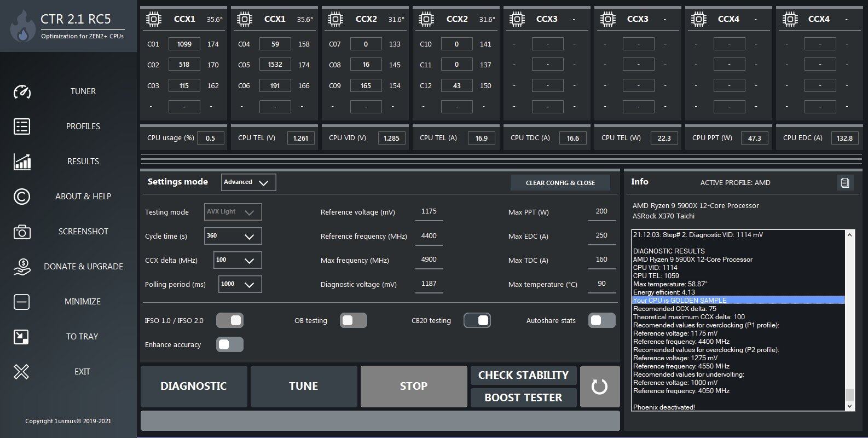Viewport: 868px width, 438px height.
Task: Select the GOLDEN SAMPLE log line
Action: click(738, 300)
